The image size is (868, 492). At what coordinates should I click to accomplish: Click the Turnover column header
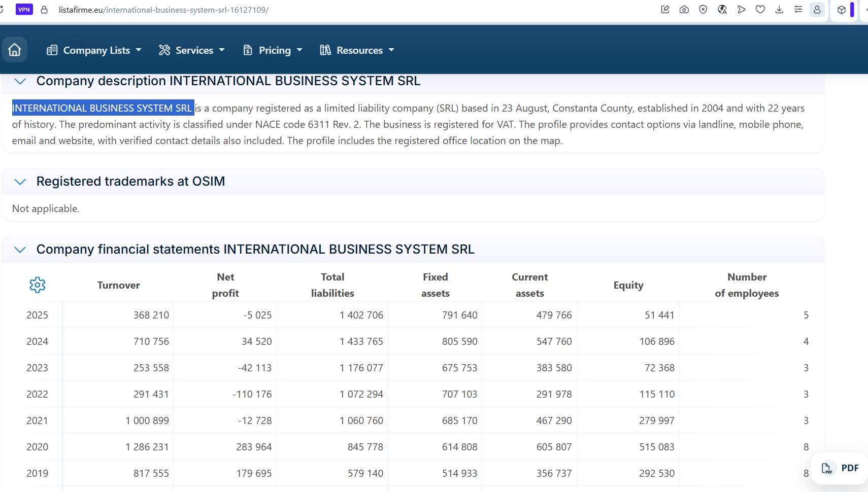(x=118, y=285)
